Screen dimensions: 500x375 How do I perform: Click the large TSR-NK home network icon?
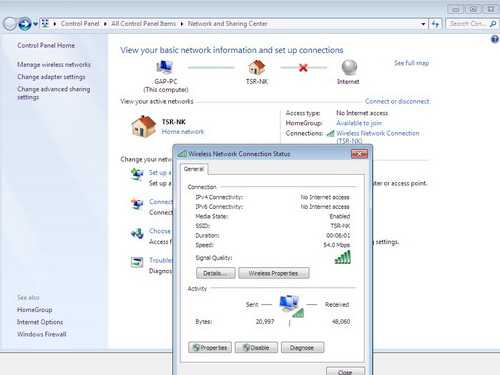[143, 126]
